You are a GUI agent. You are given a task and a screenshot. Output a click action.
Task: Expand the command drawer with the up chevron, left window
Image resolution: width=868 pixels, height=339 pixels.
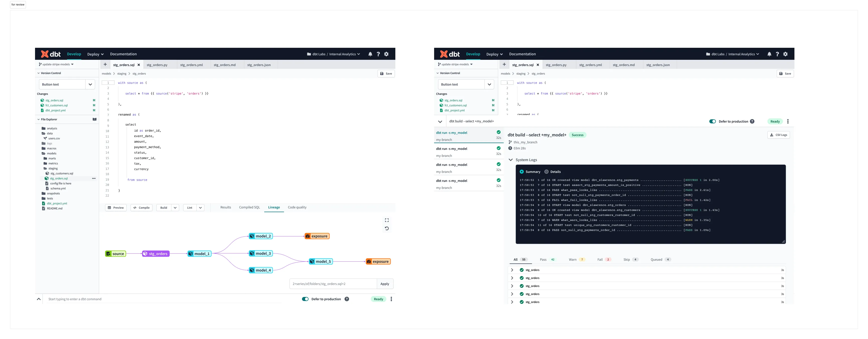point(39,299)
